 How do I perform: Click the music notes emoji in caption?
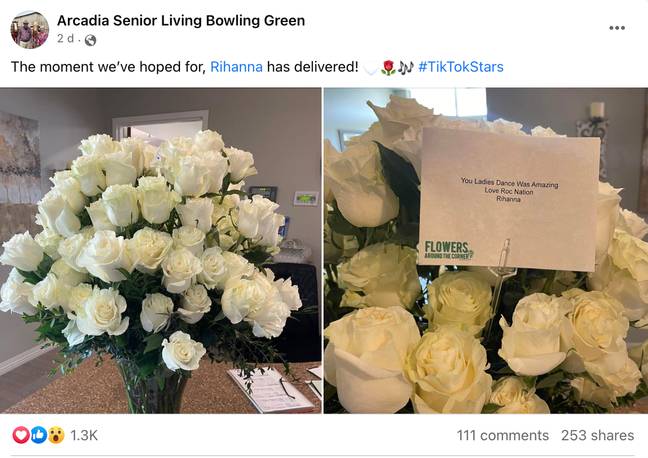tap(405, 67)
